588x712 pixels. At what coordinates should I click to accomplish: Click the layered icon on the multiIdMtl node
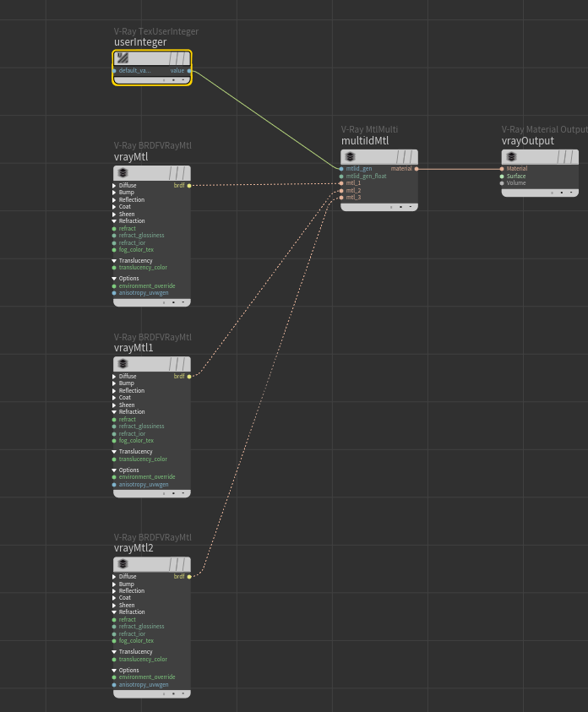350,156
